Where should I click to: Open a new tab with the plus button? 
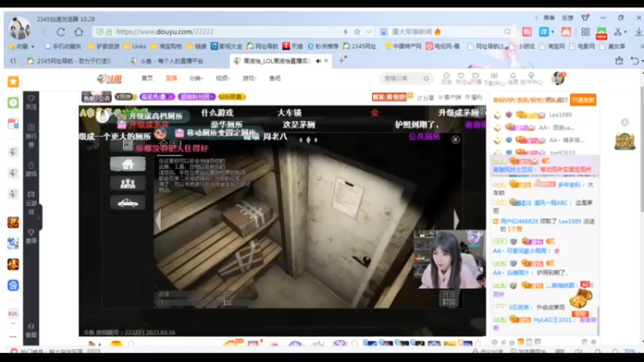click(x=341, y=61)
